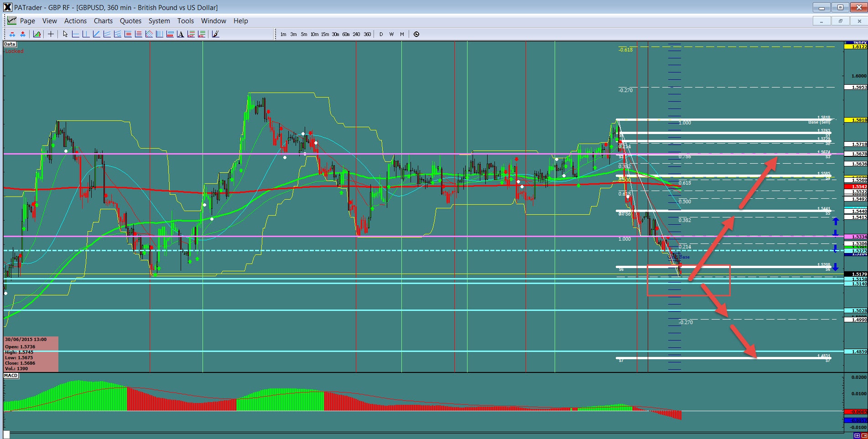Switch chart to monthly M timeframe
The width and height of the screenshot is (868, 439).
tap(402, 34)
